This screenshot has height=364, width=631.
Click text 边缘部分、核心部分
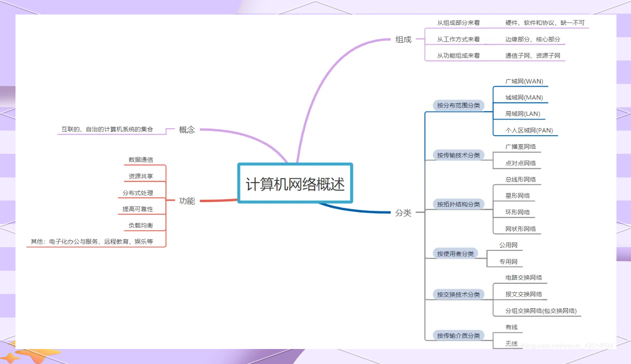pos(532,39)
